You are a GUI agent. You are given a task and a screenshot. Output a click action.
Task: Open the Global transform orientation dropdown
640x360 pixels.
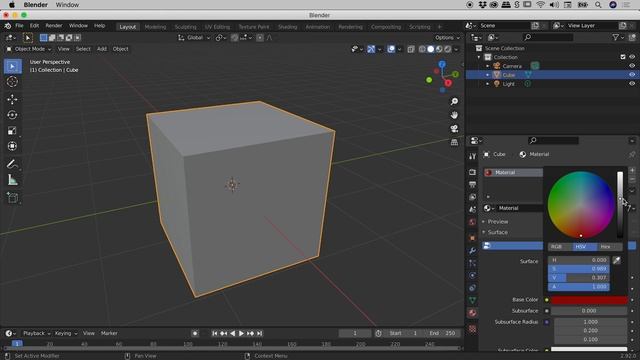[x=195, y=38]
